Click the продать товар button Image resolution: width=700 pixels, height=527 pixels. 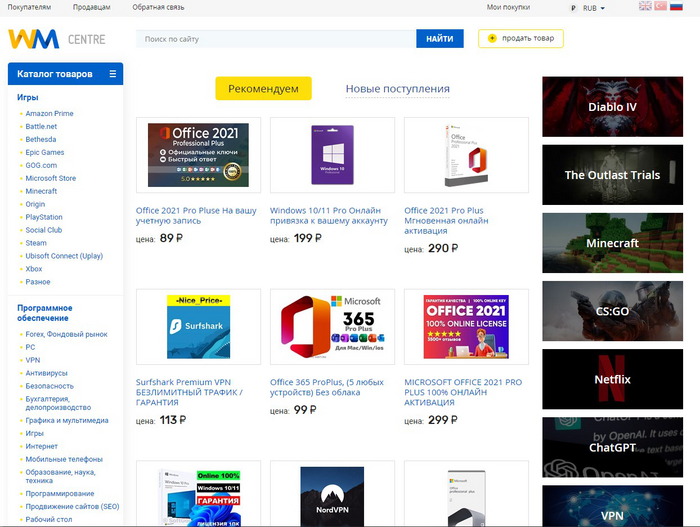[x=521, y=39]
